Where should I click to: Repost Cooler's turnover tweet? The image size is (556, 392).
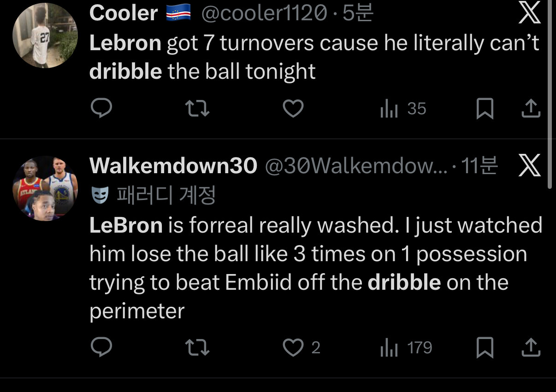pos(197,109)
